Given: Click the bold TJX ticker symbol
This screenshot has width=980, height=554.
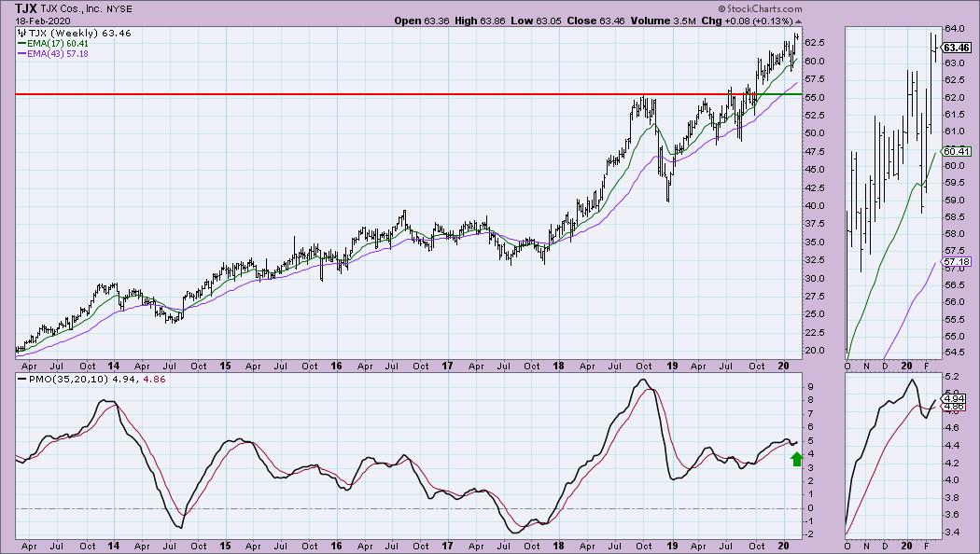Looking at the screenshot, I should (x=26, y=8).
